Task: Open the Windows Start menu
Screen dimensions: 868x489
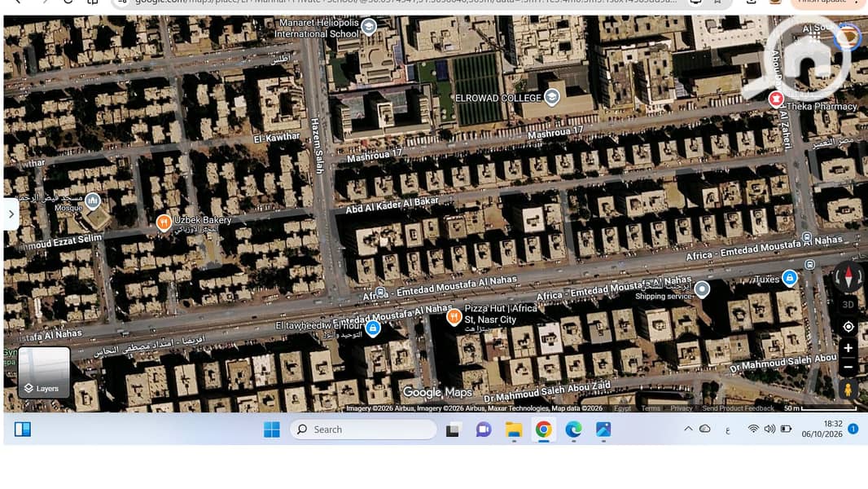Action: tap(272, 430)
